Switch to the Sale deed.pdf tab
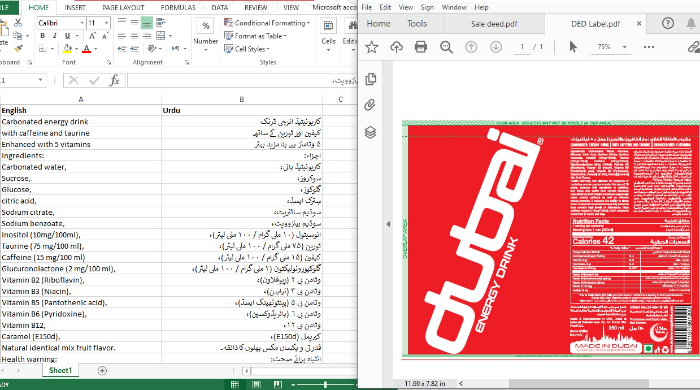 click(x=494, y=24)
